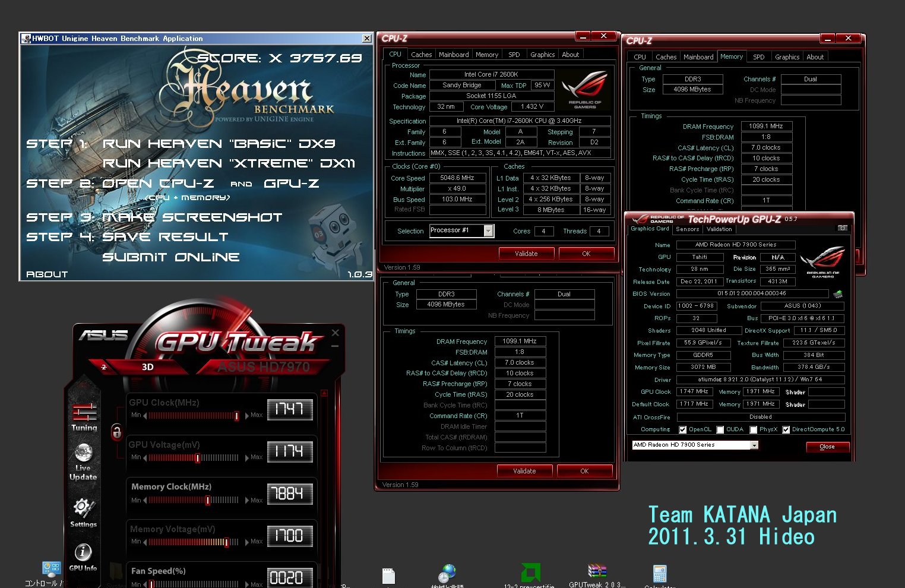Viewport: 905px width, 588px height.
Task: Open the Mainboard tab in left CPU-Z window
Action: click(454, 55)
